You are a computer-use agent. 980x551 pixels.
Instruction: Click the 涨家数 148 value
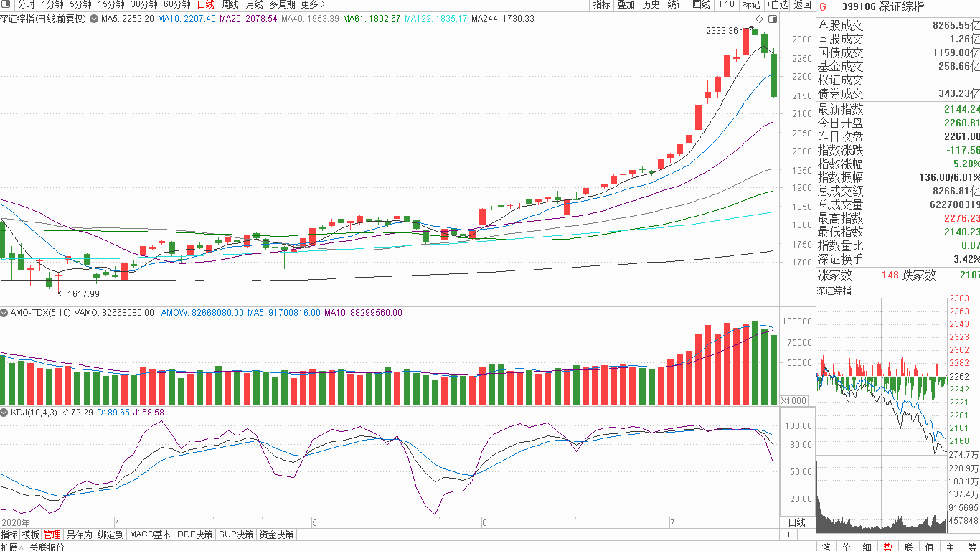pos(889,275)
